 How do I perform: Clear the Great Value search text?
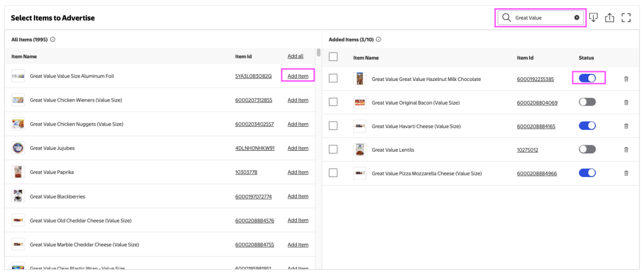pyautogui.click(x=577, y=18)
